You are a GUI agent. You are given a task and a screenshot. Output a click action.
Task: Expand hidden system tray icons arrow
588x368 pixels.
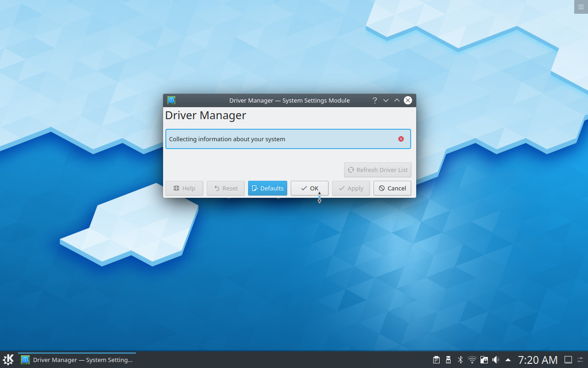(508, 360)
